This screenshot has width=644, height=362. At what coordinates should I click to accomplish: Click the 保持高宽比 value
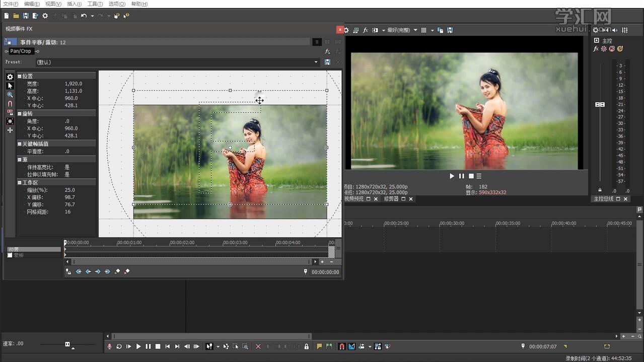tap(67, 167)
